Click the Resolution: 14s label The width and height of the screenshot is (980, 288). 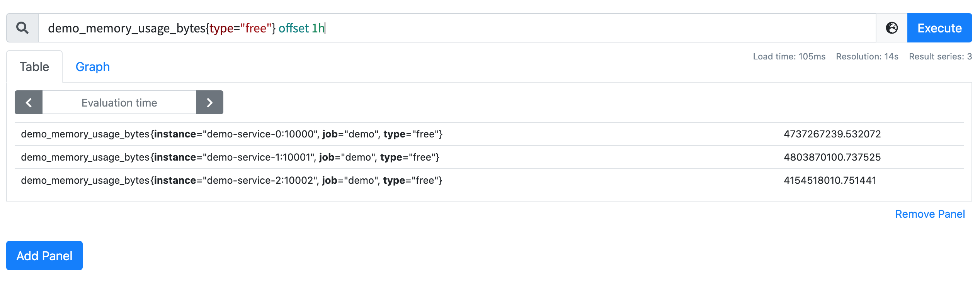click(x=867, y=56)
